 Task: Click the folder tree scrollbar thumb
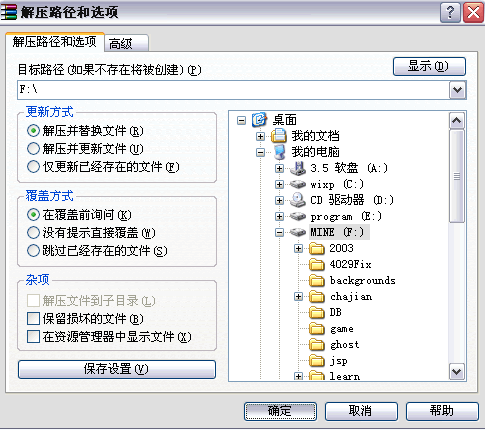pos(457,176)
